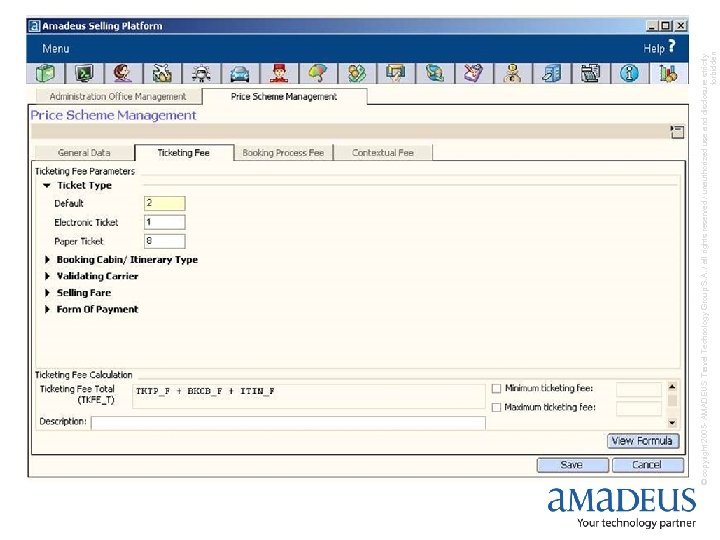Click the list panel icon below the title

pyautogui.click(x=677, y=132)
